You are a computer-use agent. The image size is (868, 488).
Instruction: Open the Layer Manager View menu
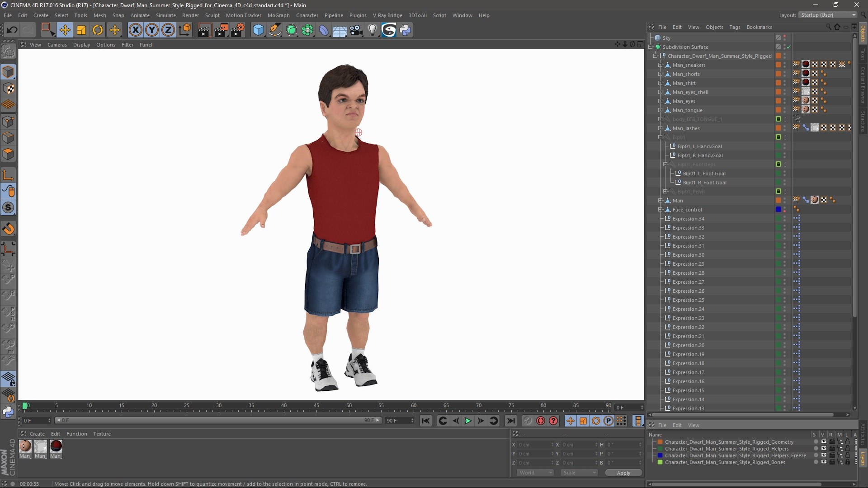tap(693, 425)
